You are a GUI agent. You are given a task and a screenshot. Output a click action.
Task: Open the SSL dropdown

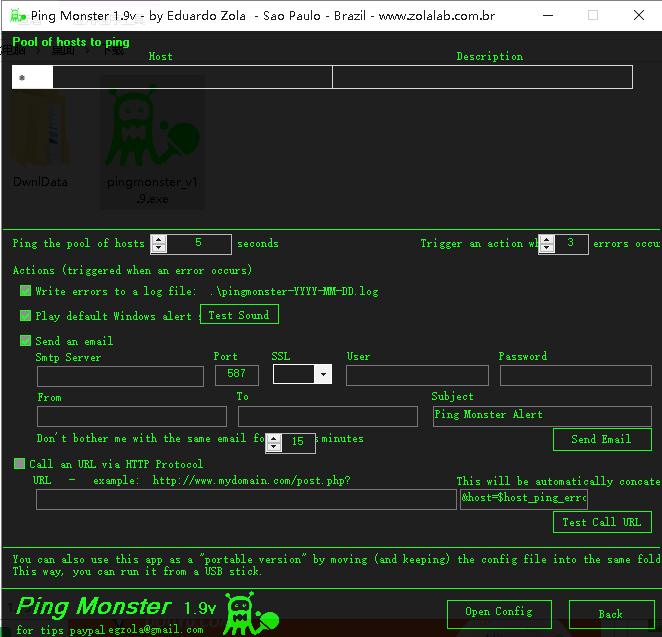pos(323,374)
